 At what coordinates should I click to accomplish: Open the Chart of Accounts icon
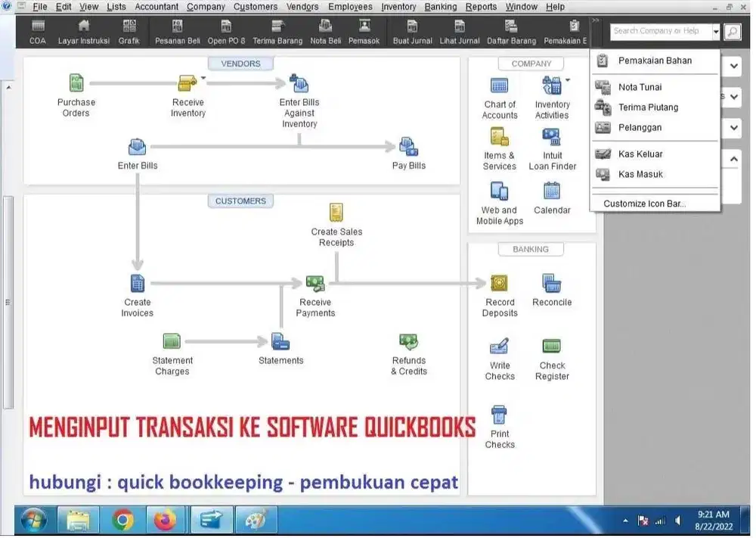pyautogui.click(x=500, y=86)
